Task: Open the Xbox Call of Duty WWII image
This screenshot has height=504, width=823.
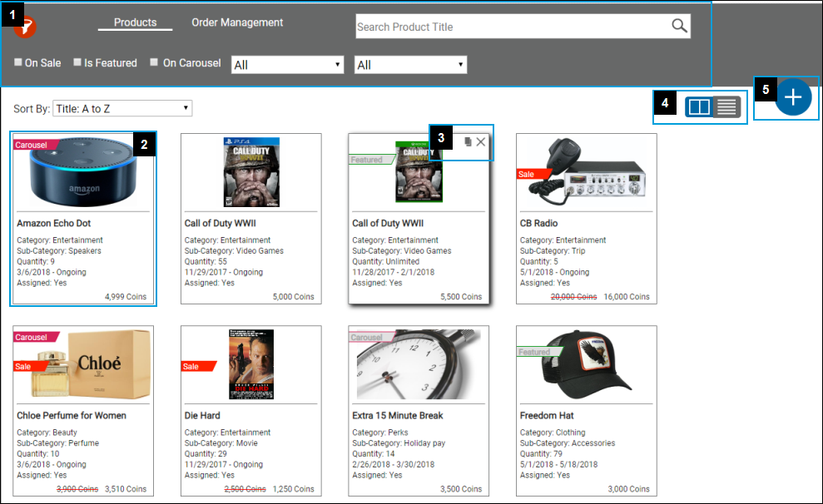Action: point(419,171)
